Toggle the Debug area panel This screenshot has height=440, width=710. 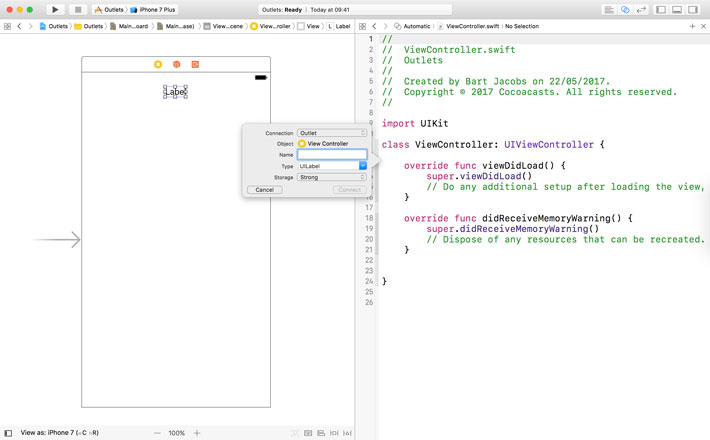[677, 10]
